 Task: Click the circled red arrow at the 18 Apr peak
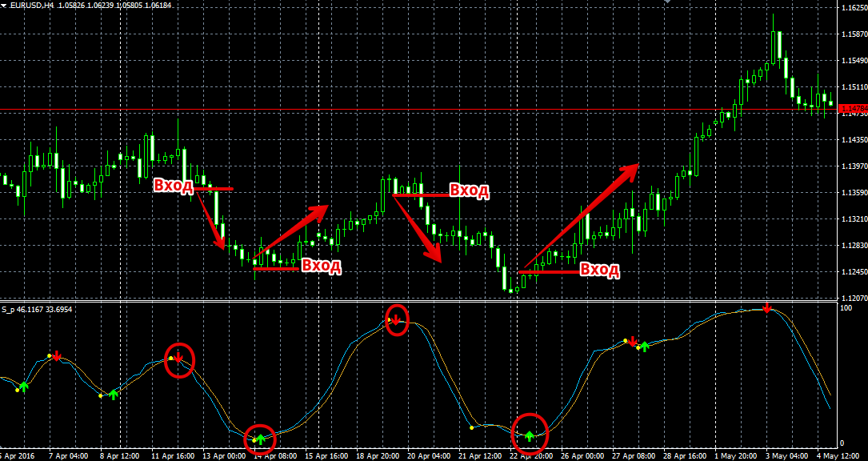click(396, 319)
